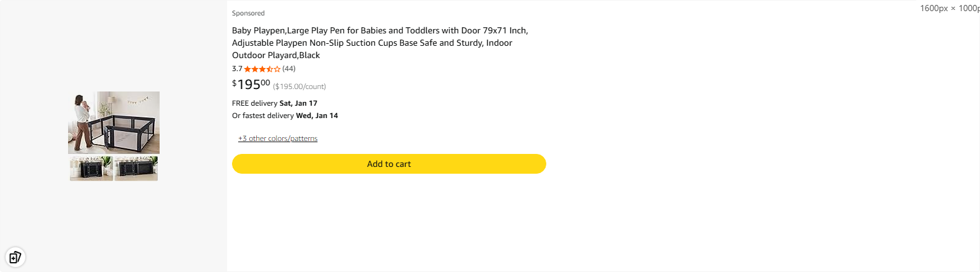Image resolution: width=980 pixels, height=272 pixels.
Task: Click the main playpen product image
Action: tap(114, 122)
